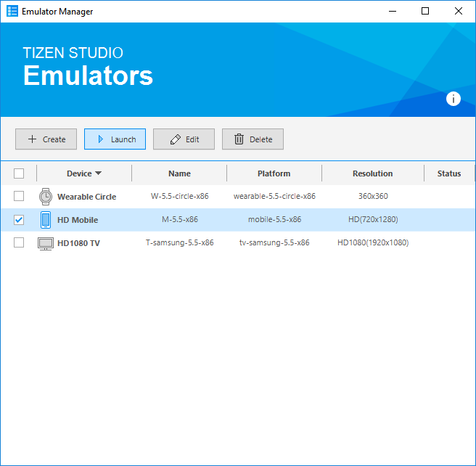The height and width of the screenshot is (466, 476).
Task: Sort by the Device column arrow
Action: pos(98,173)
